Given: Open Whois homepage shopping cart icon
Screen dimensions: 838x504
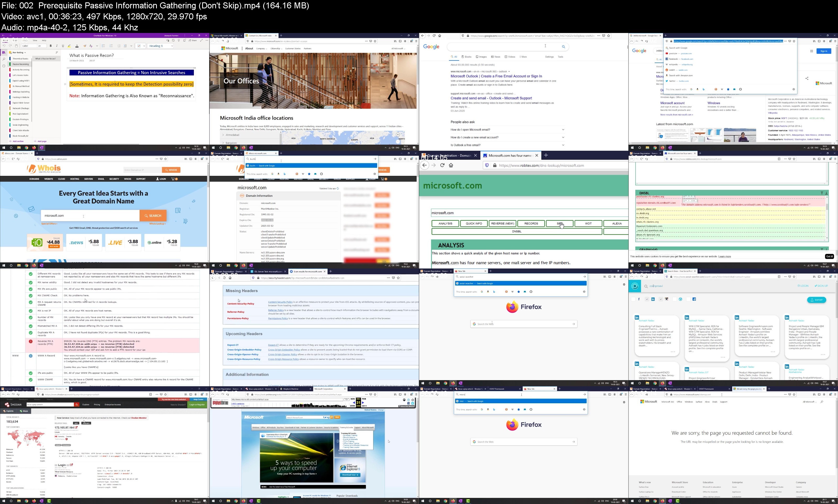Looking at the screenshot, I should pyautogui.click(x=174, y=179).
